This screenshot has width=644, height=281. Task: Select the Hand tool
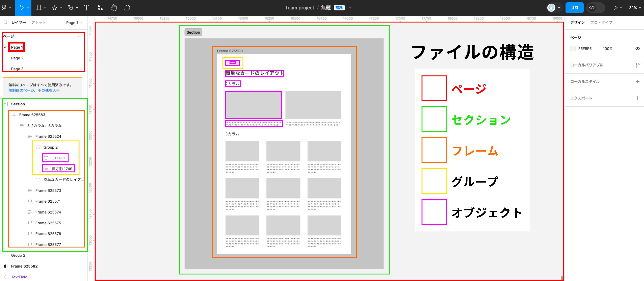pyautogui.click(x=113, y=8)
